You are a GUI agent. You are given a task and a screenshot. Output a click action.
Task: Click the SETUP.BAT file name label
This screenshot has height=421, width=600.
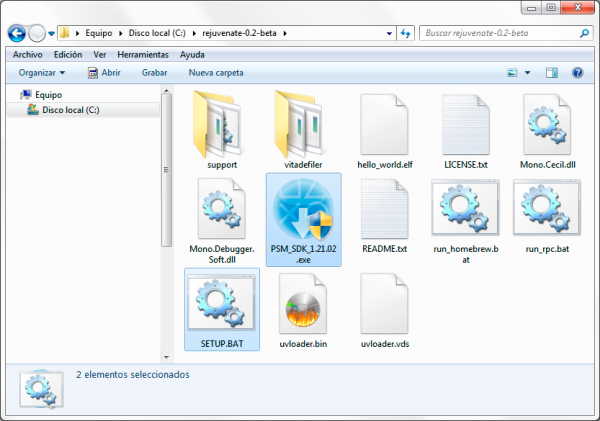coord(222,344)
